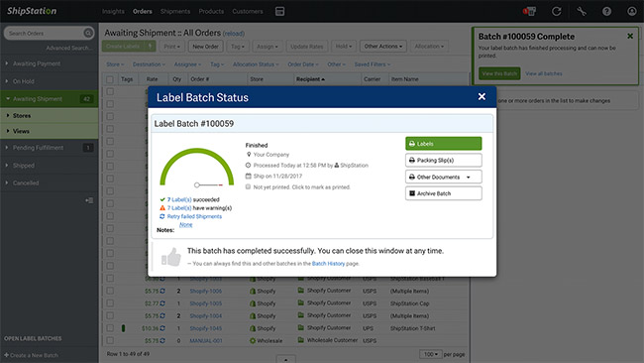Click the search magnifier in Search Orders
Image resolution: width=644 pixels, height=363 pixels.
coord(88,33)
